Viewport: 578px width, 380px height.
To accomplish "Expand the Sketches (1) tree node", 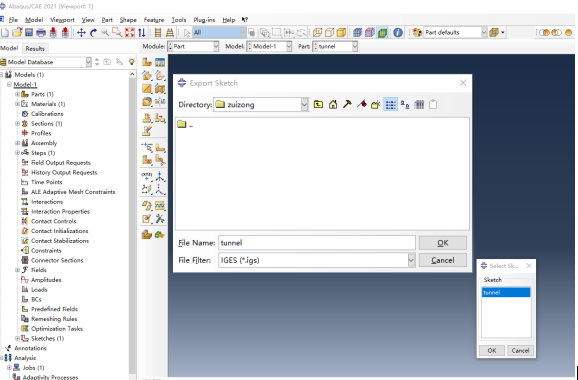I will click(17, 338).
